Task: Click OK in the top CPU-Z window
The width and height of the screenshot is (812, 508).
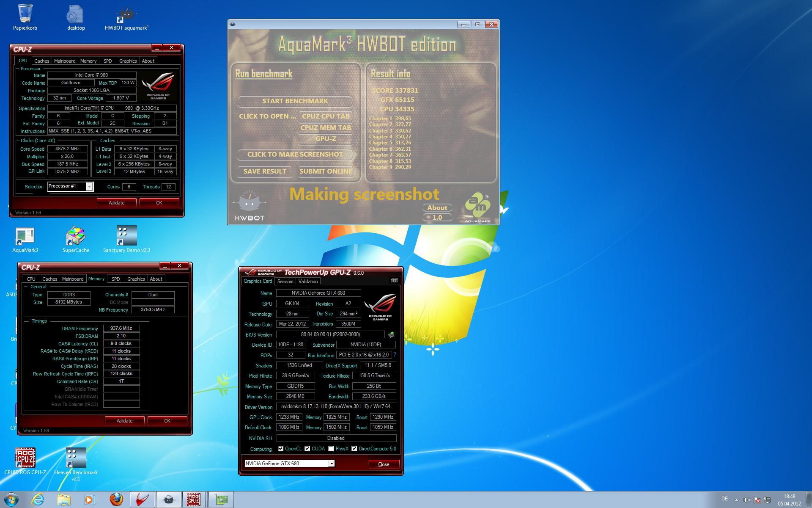Action: [x=159, y=203]
